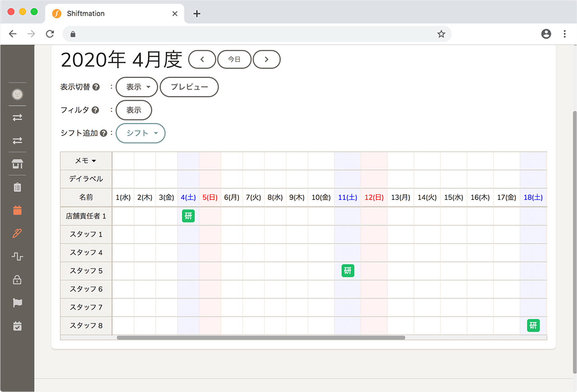Reload the page
The image size is (577, 392).
[50, 34]
